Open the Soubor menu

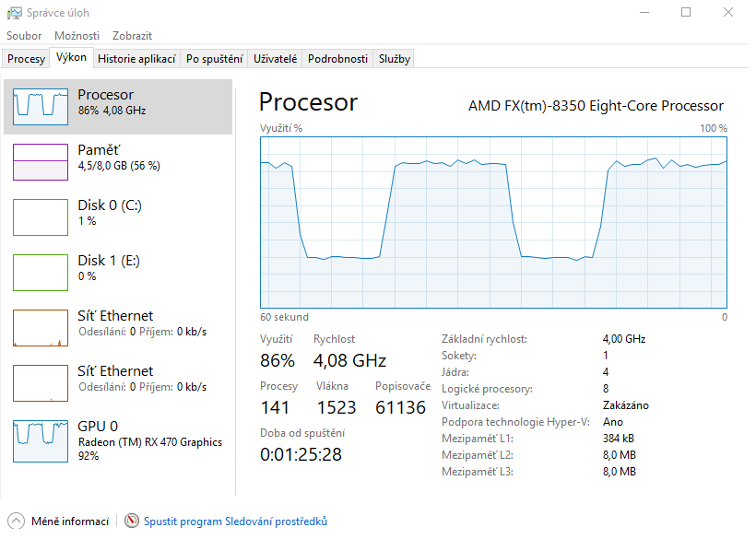tap(24, 36)
